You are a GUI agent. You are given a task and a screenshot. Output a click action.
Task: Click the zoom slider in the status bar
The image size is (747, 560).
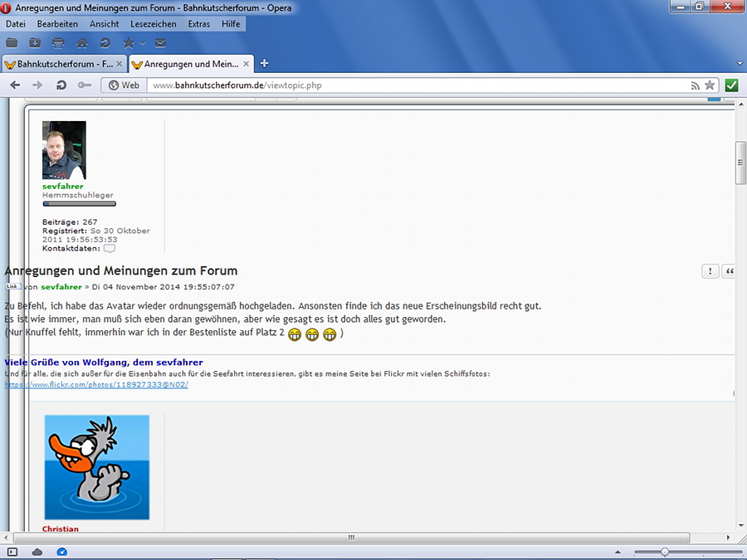[x=665, y=552]
